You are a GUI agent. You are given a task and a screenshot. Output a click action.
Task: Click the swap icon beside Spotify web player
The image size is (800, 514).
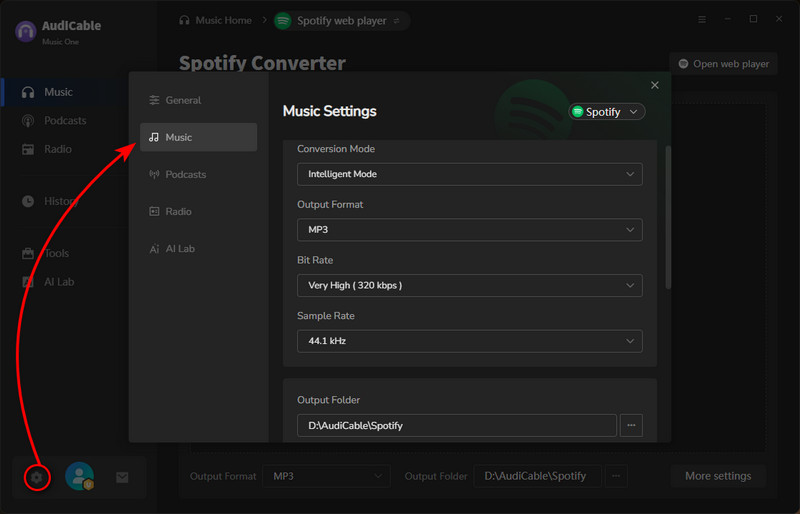pyautogui.click(x=396, y=21)
